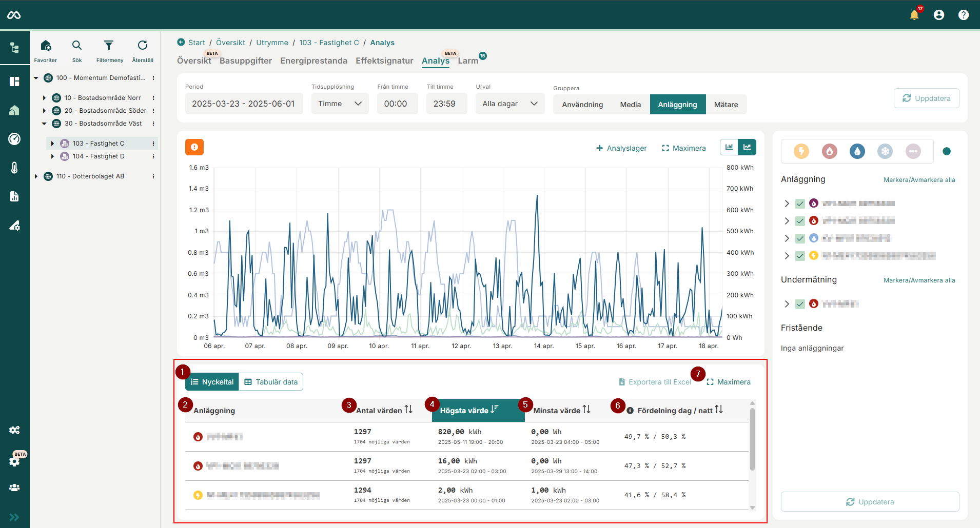Switch to the Energiprestanda tab
The height and width of the screenshot is (528, 980).
[x=313, y=60]
